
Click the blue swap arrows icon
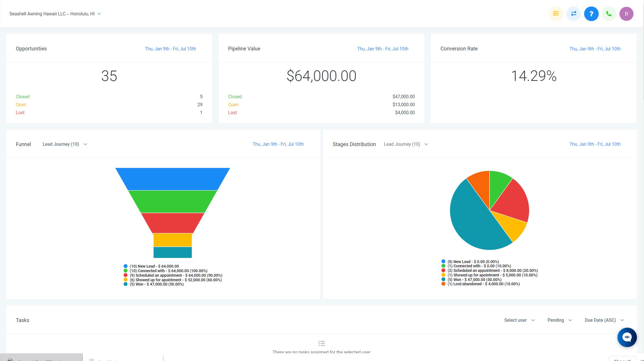coord(573,14)
